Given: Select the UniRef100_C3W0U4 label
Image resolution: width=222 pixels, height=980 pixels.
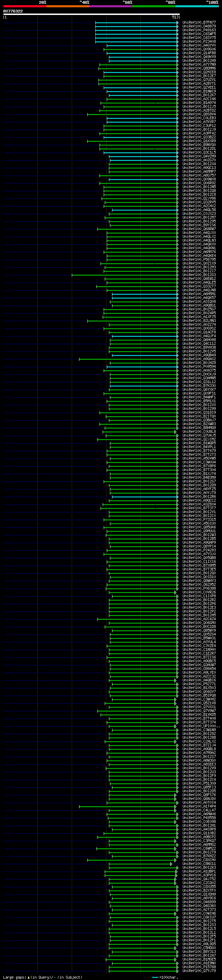Looking at the screenshot, I should 199,462.
